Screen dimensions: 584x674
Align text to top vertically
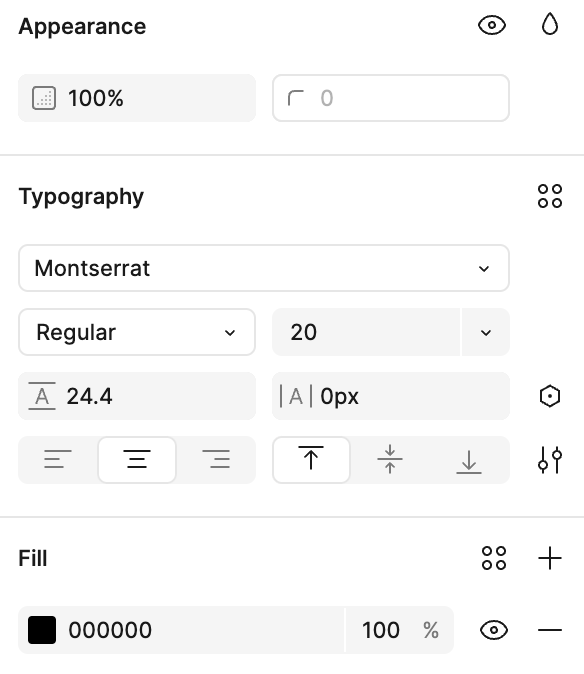311,460
